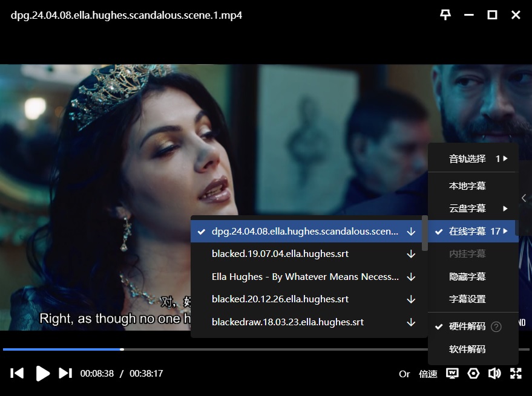This screenshot has height=396, width=532.
Task: Open the 倍速 playback speed button
Action: point(428,374)
